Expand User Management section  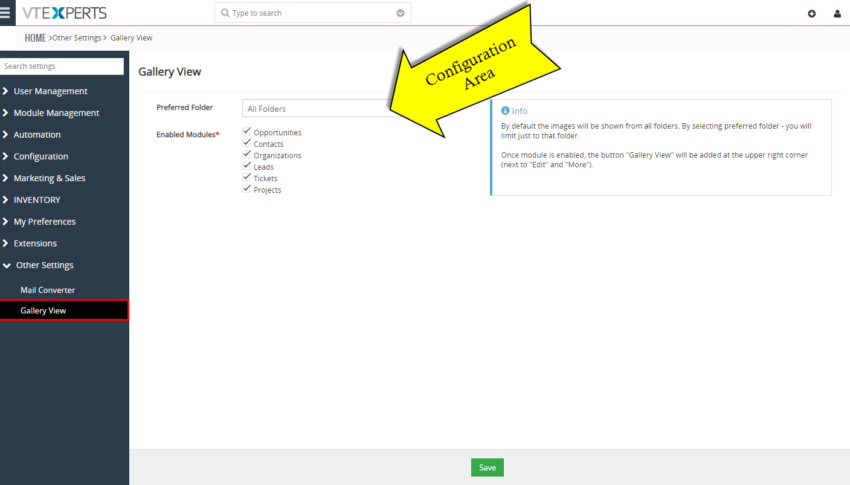point(50,91)
